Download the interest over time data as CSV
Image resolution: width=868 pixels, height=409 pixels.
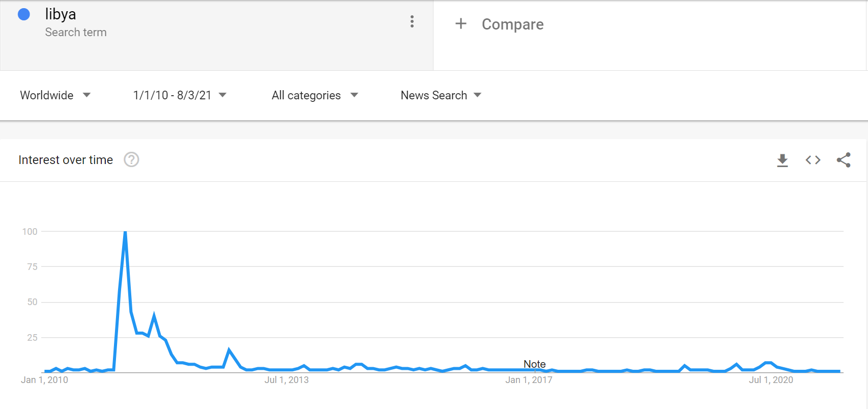783,160
